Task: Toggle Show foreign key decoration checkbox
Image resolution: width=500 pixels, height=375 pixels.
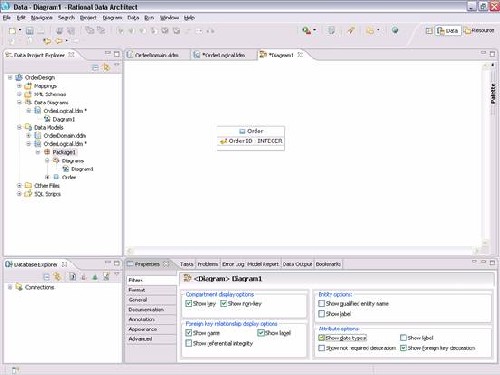Action: pyautogui.click(x=403, y=348)
